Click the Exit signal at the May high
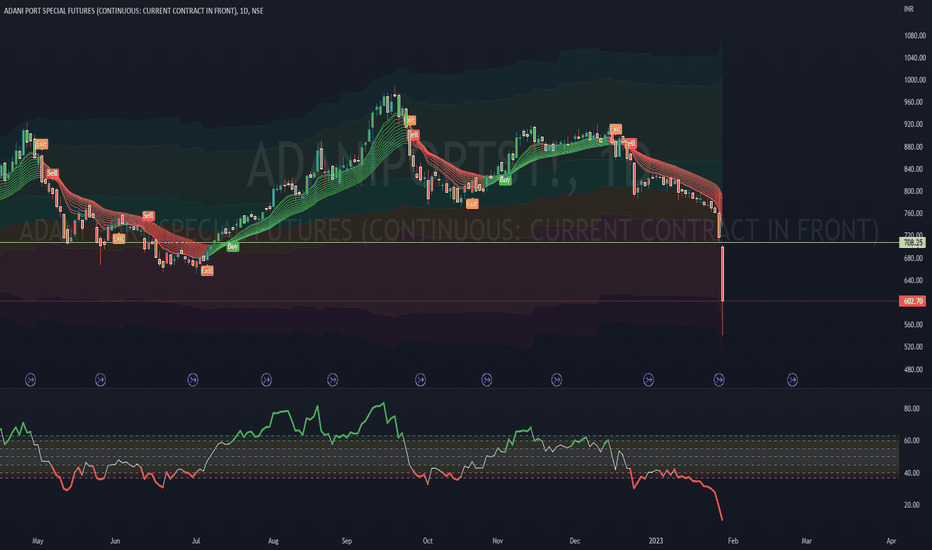 click(x=41, y=144)
